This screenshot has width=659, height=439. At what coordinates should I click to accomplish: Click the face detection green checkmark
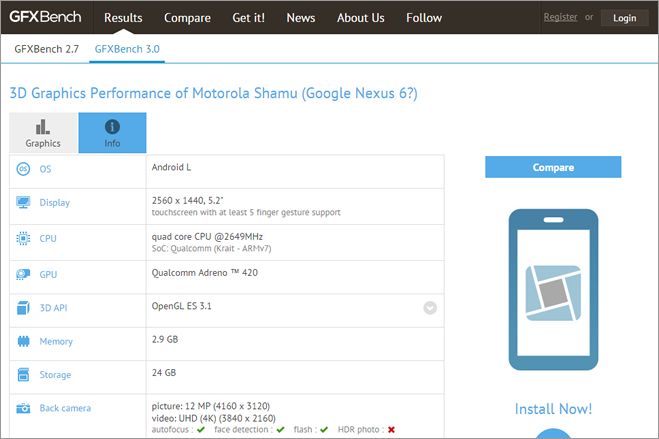tap(280, 430)
